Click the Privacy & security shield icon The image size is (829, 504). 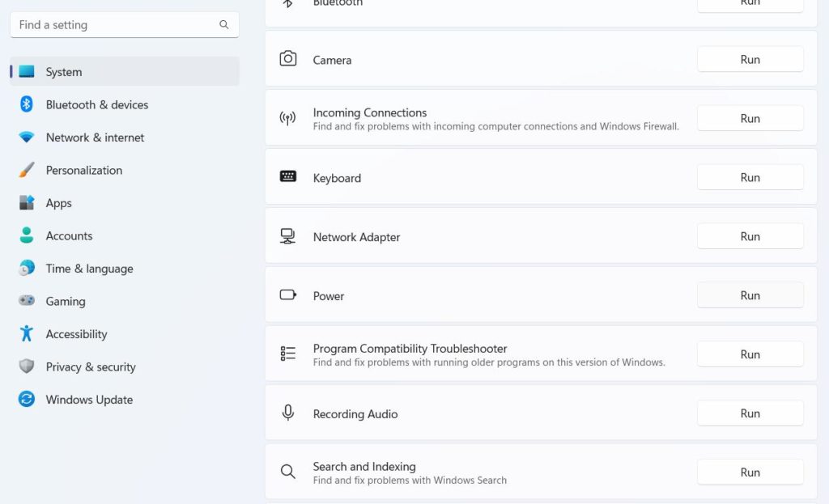(27, 366)
